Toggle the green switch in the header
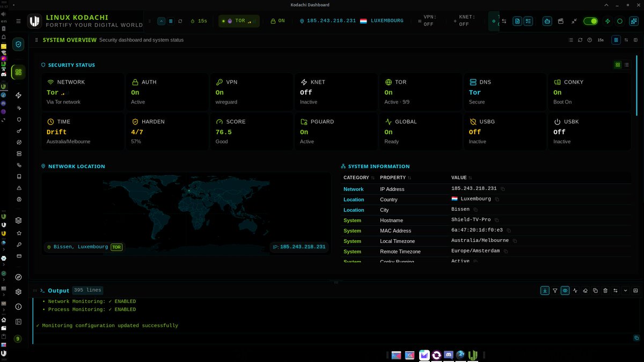Image resolution: width=644 pixels, height=362 pixels. (590, 21)
